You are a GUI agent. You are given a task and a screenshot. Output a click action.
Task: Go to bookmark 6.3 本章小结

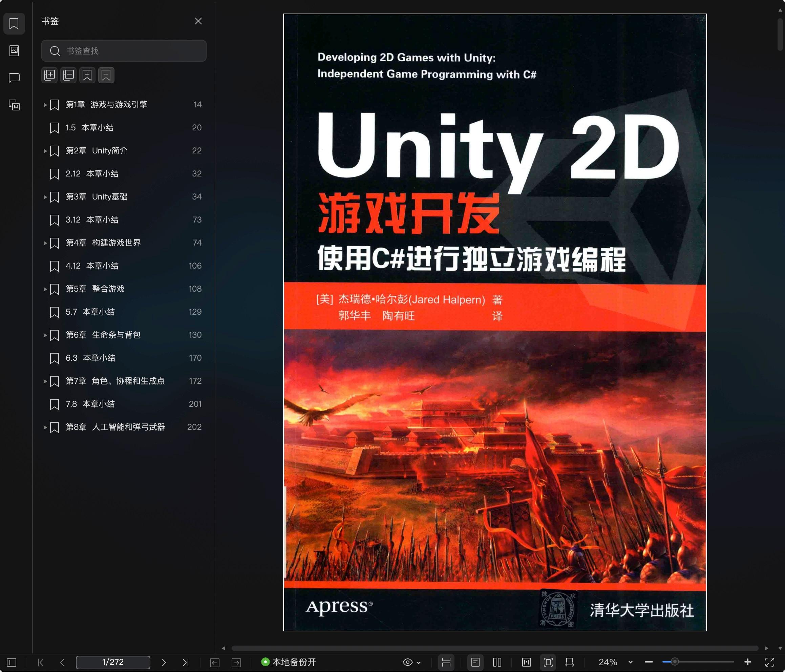(x=124, y=358)
